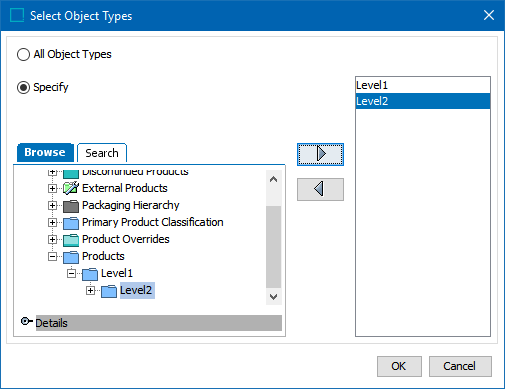The height and width of the screenshot is (389, 505).
Task: Expand the Details section
Action: pyautogui.click(x=26, y=322)
